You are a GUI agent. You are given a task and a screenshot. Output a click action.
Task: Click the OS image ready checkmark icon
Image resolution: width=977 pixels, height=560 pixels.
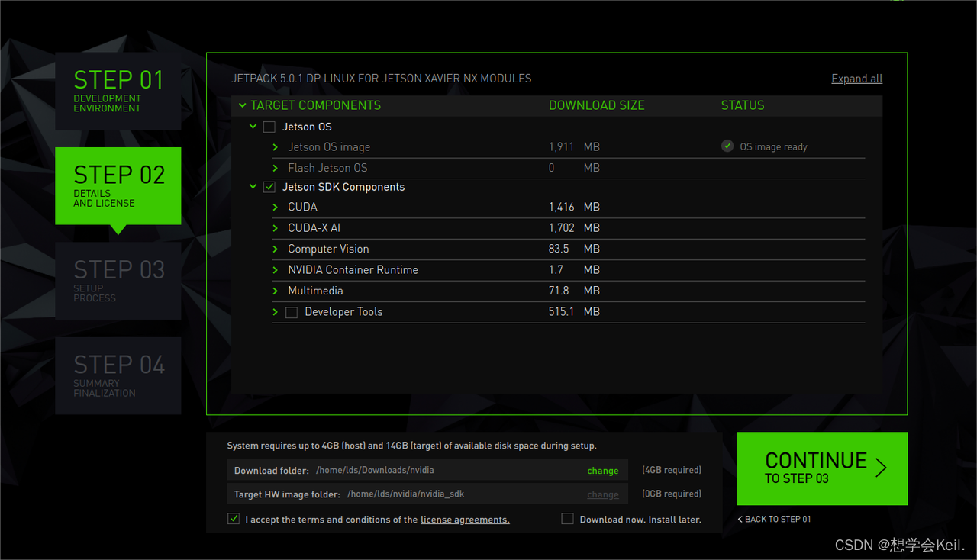(727, 146)
